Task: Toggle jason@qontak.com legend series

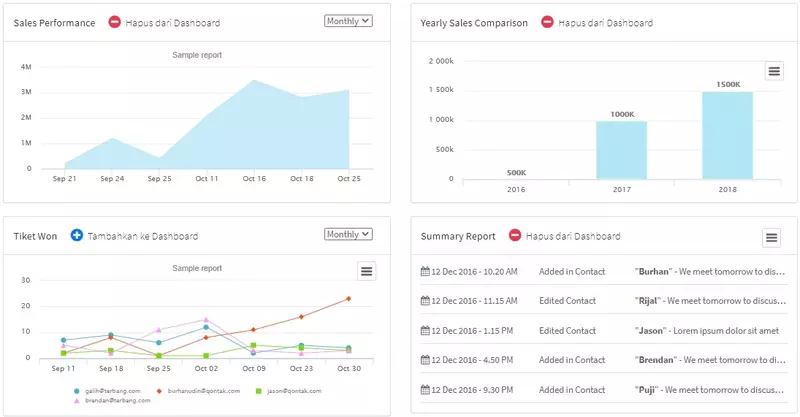Action: point(289,391)
